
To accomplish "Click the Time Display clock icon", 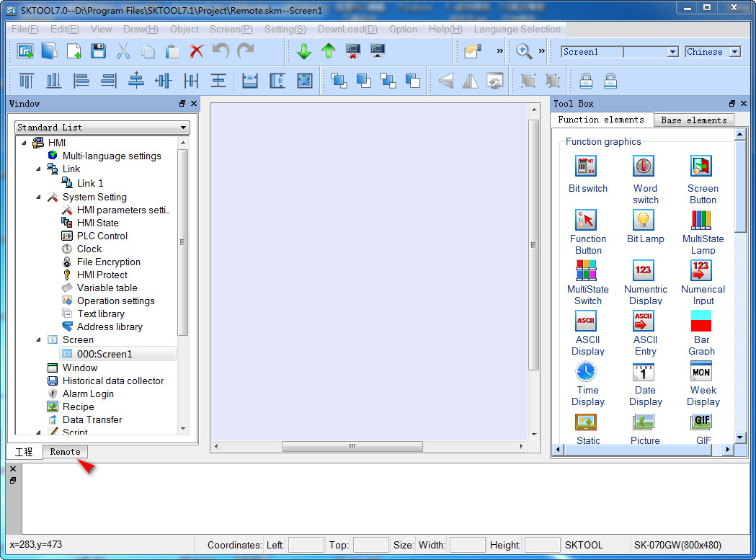I will (x=587, y=372).
